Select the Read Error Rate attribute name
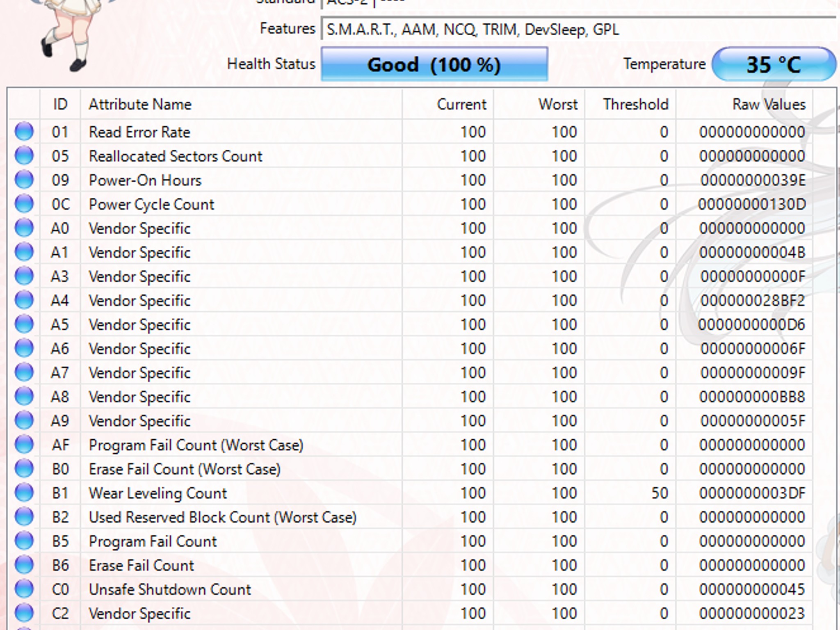840x630 pixels. [139, 132]
